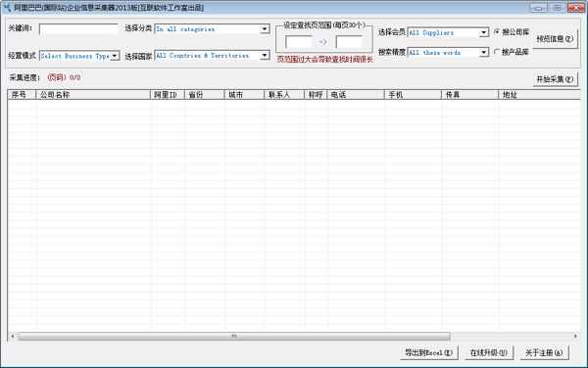The height and width of the screenshot is (368, 588).
Task: Click the scrollbar right arrow
Action: pyautogui.click(x=575, y=336)
